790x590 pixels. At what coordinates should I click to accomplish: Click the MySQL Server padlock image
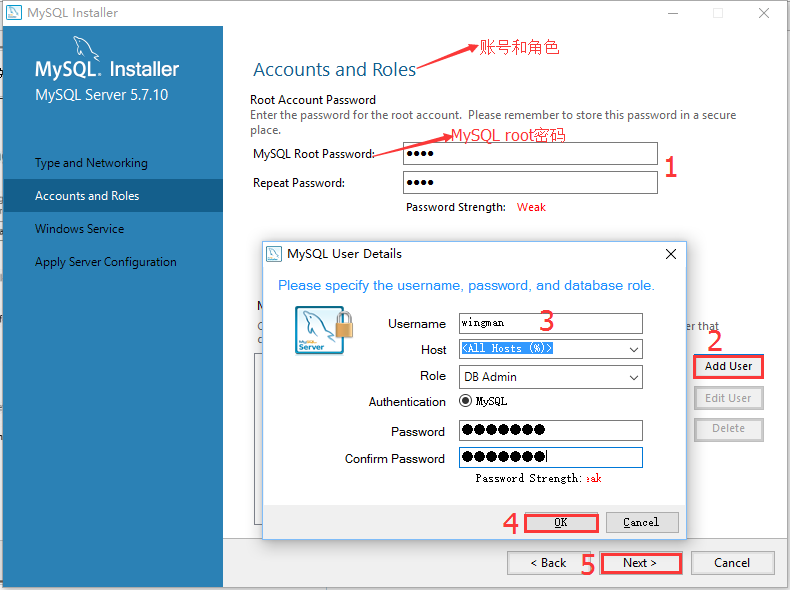324,330
